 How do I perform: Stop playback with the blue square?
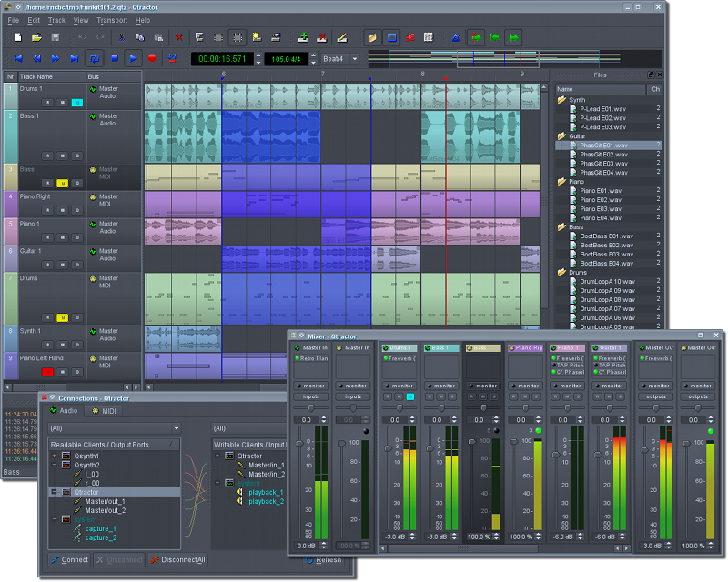pos(115,58)
